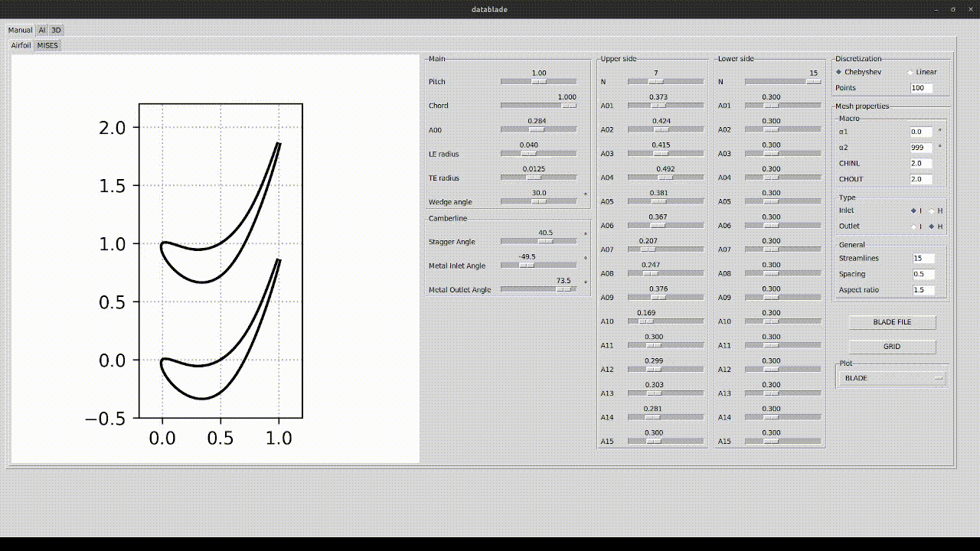Click the Streamlines input field
Screen dimensions: 980x551
[923, 259]
